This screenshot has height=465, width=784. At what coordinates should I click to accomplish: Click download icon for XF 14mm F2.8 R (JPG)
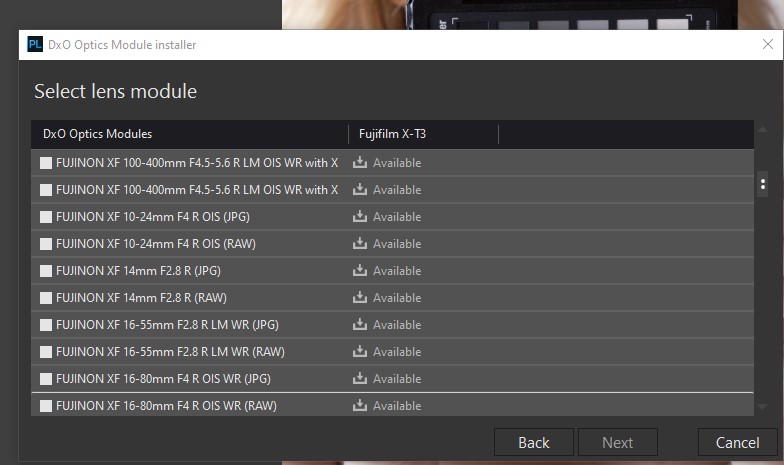(x=360, y=270)
